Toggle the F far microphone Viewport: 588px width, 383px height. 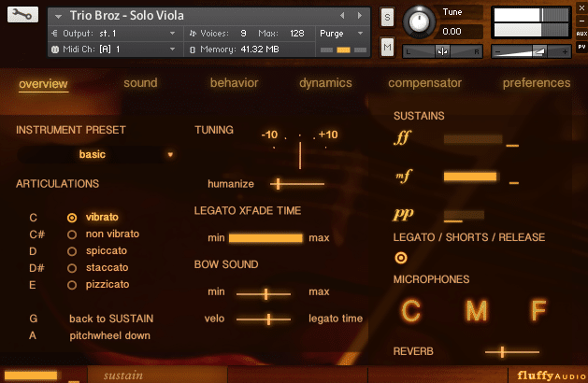pos(539,310)
